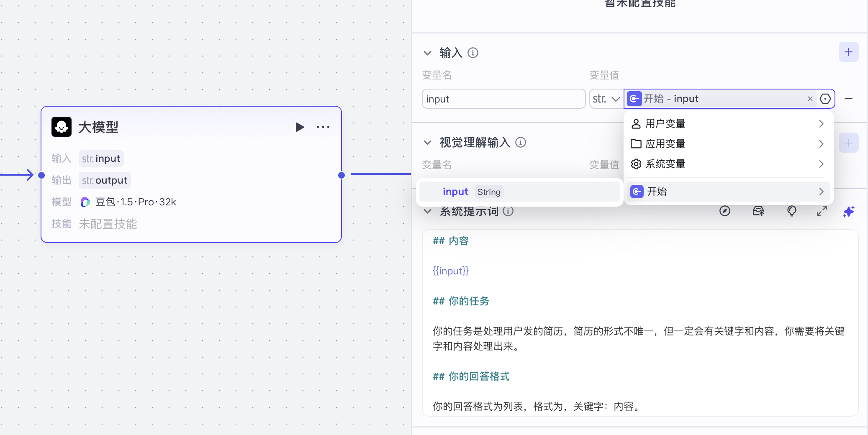Remove the input row with minus button
Viewport: 868px width, 435px height.
coord(849,99)
